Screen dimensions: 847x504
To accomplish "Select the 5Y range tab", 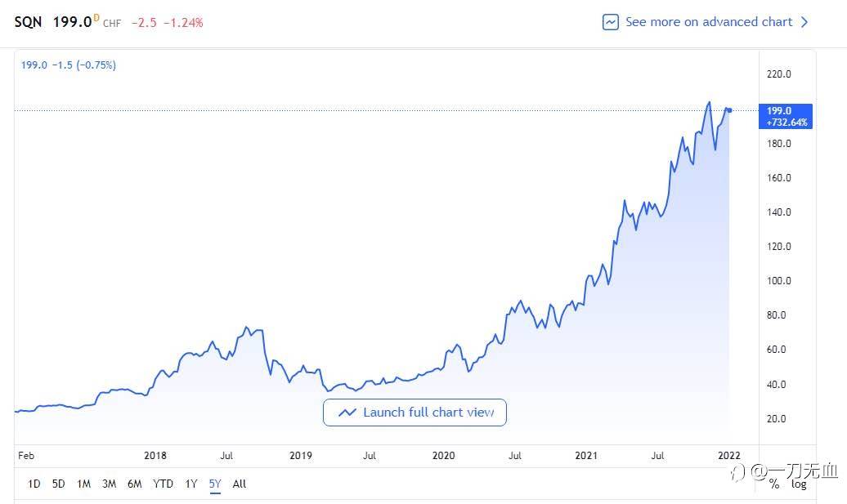I will 215,484.
